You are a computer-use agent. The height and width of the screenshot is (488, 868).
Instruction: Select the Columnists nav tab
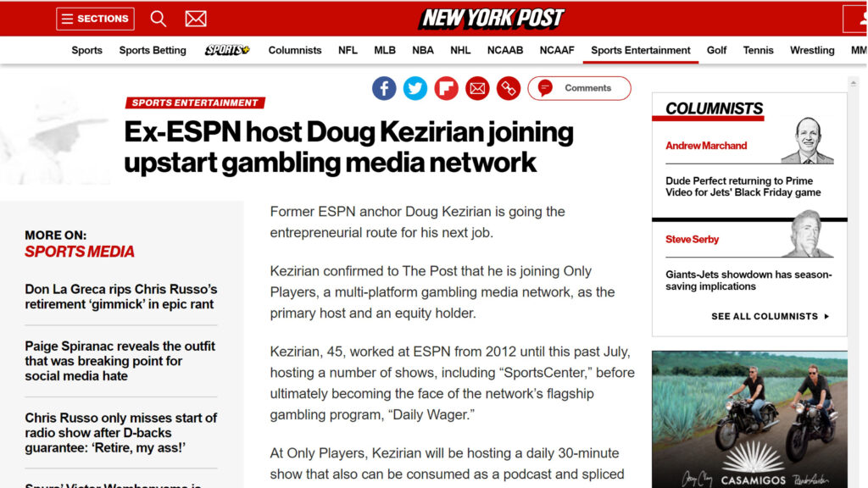point(295,50)
